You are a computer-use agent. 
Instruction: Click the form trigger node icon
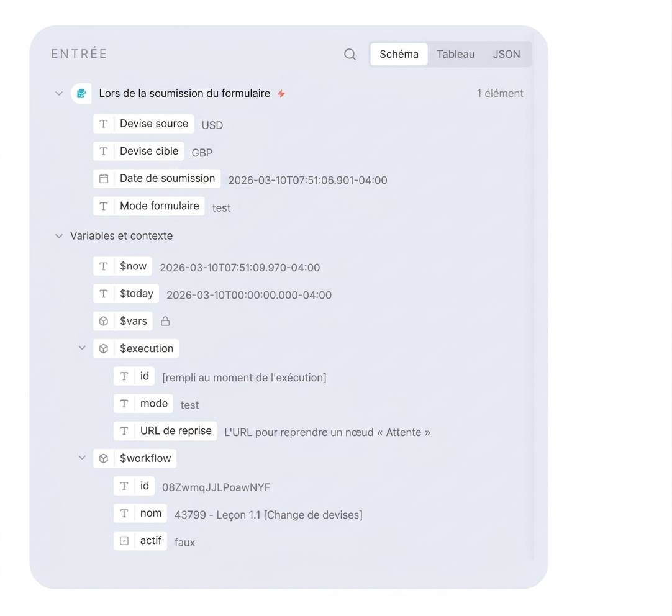click(x=81, y=93)
